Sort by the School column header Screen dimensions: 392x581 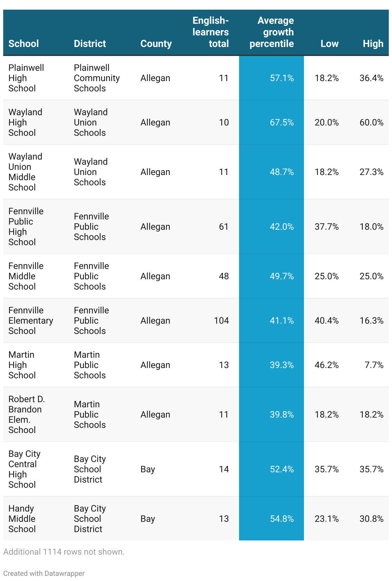[x=23, y=43]
